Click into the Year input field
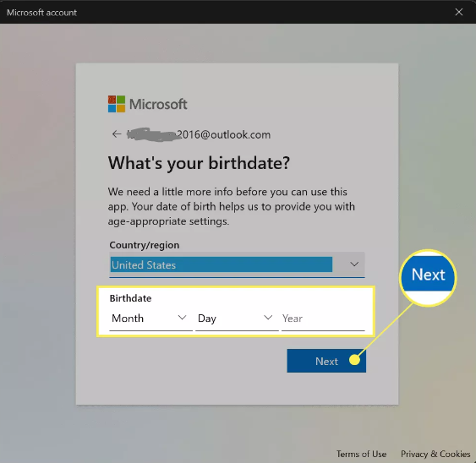The height and width of the screenshot is (463, 476). pyautogui.click(x=323, y=319)
